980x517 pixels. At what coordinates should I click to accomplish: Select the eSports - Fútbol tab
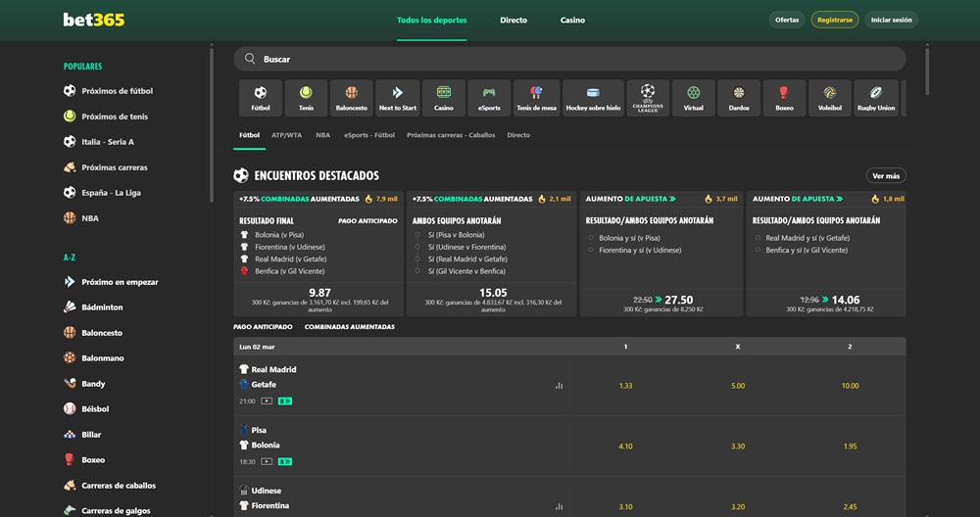369,135
